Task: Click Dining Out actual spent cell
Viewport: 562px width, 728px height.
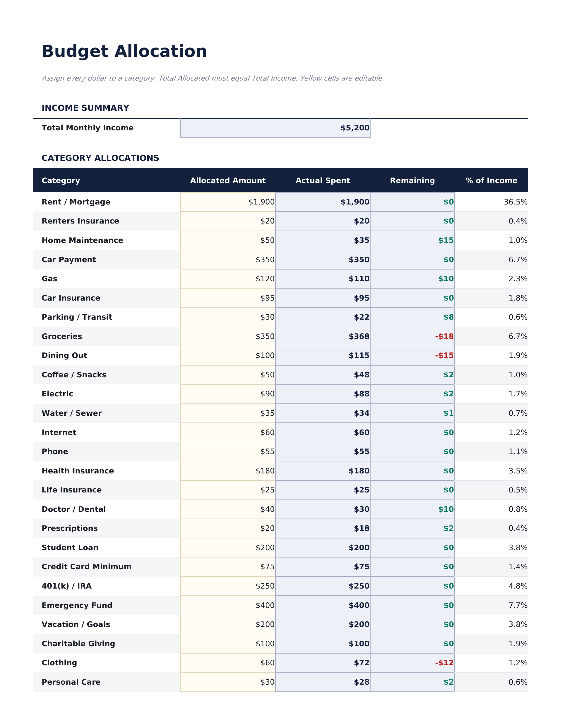Action: (x=323, y=356)
